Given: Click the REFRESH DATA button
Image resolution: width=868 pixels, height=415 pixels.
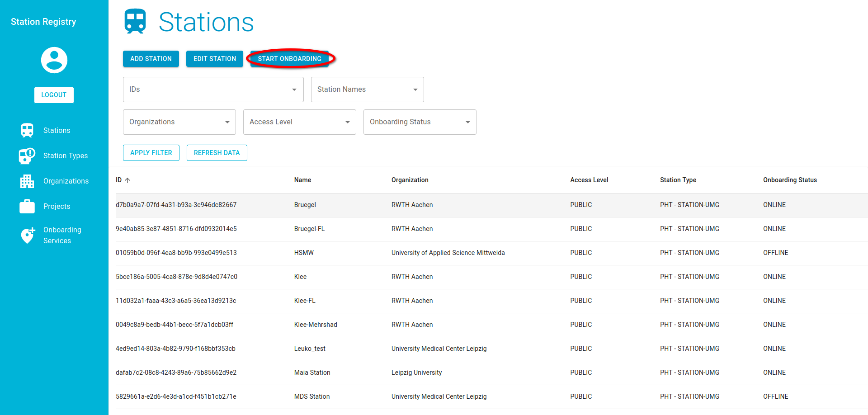Looking at the screenshot, I should [x=217, y=153].
